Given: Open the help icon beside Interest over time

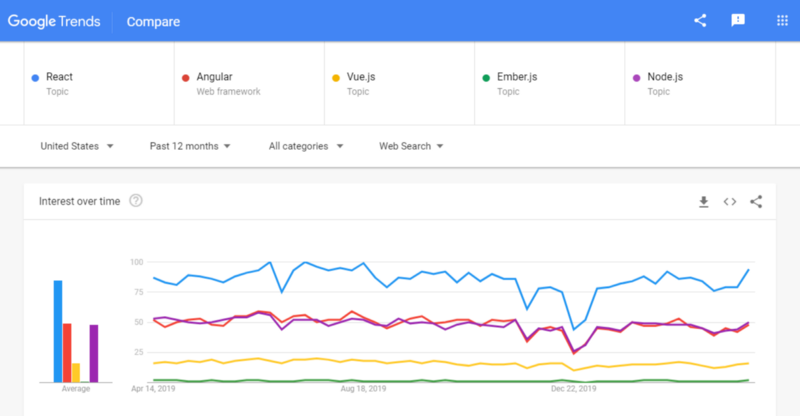Looking at the screenshot, I should [136, 201].
